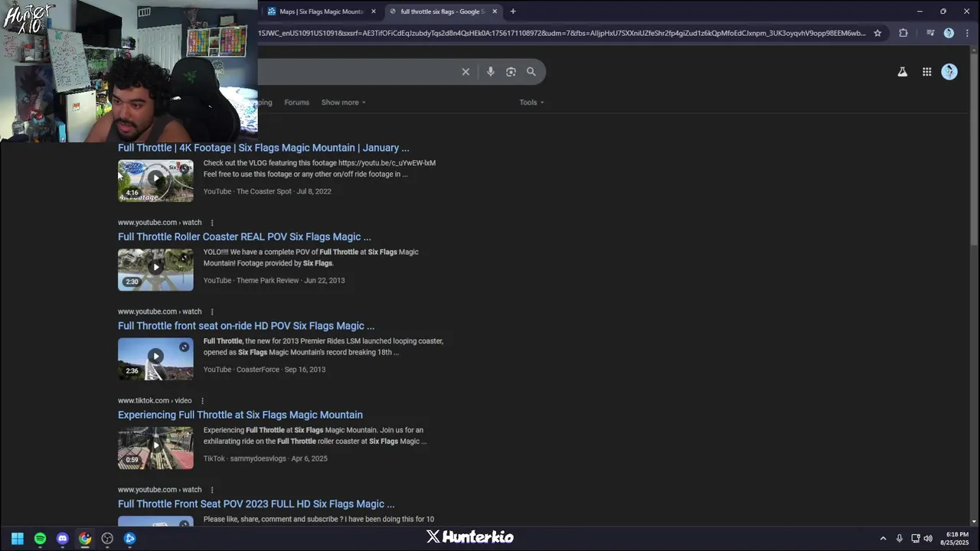Open Full Throttle 4K Footage result link
The width and height of the screenshot is (980, 551).
coord(263,148)
